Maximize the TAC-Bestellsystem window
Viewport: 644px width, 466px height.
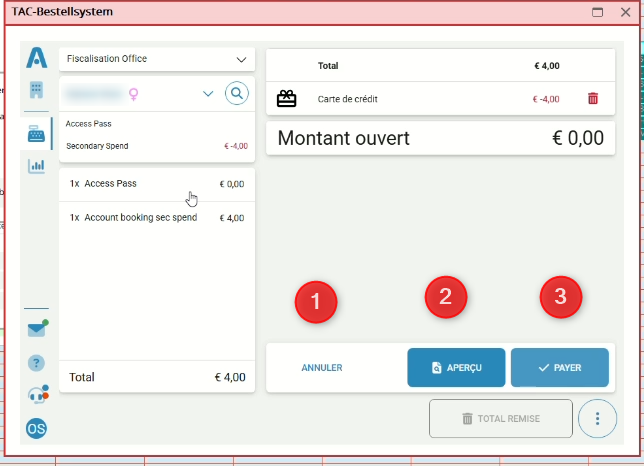(598, 12)
